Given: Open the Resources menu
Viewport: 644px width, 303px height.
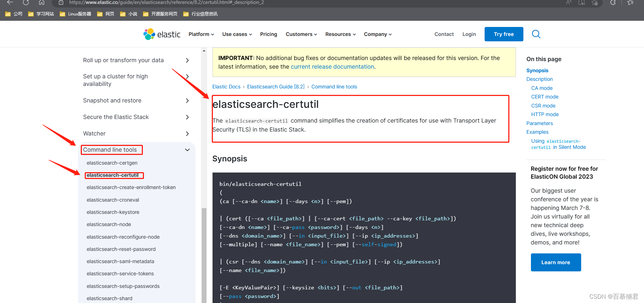Looking at the screenshot, I should (x=341, y=34).
